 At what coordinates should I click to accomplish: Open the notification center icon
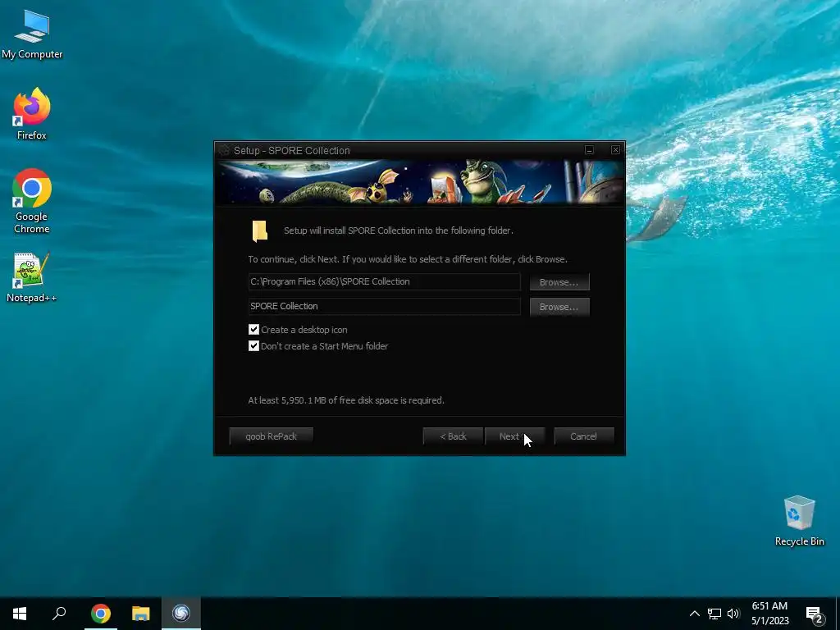(x=815, y=614)
